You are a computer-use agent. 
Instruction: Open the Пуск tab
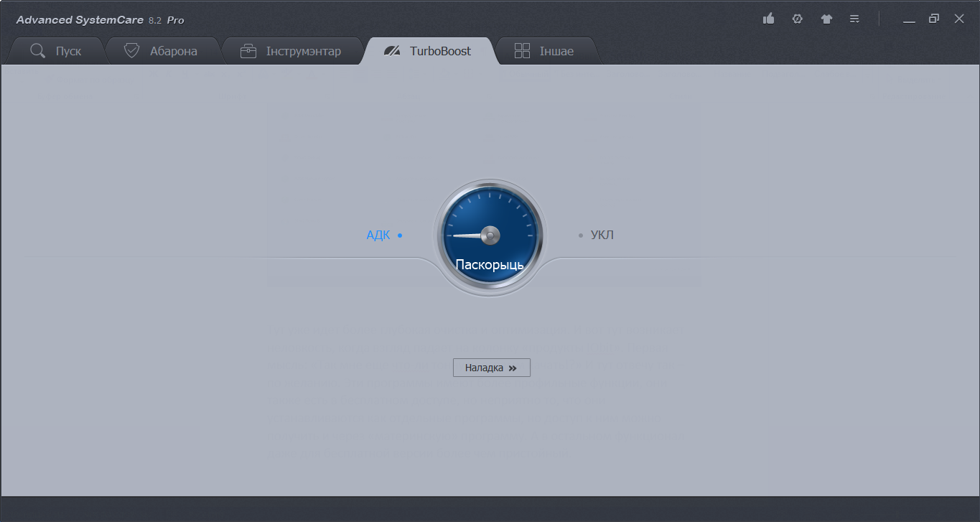[x=56, y=51]
